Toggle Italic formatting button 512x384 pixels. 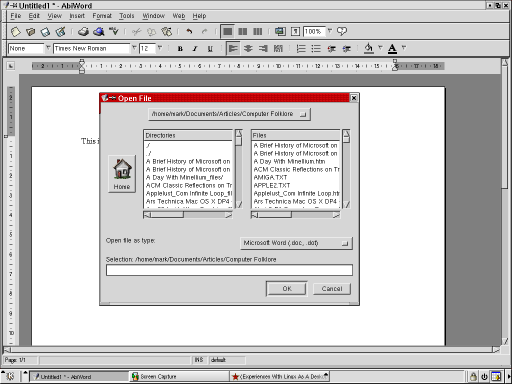pyautogui.click(x=195, y=49)
